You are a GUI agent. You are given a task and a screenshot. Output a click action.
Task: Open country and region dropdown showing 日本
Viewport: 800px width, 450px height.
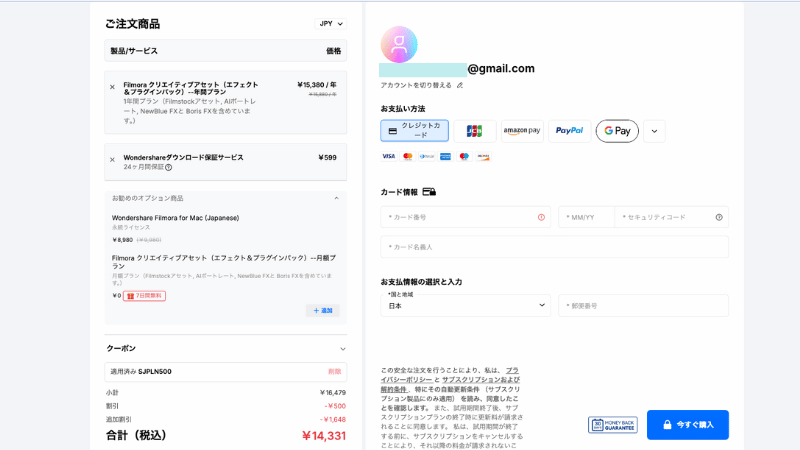point(465,305)
